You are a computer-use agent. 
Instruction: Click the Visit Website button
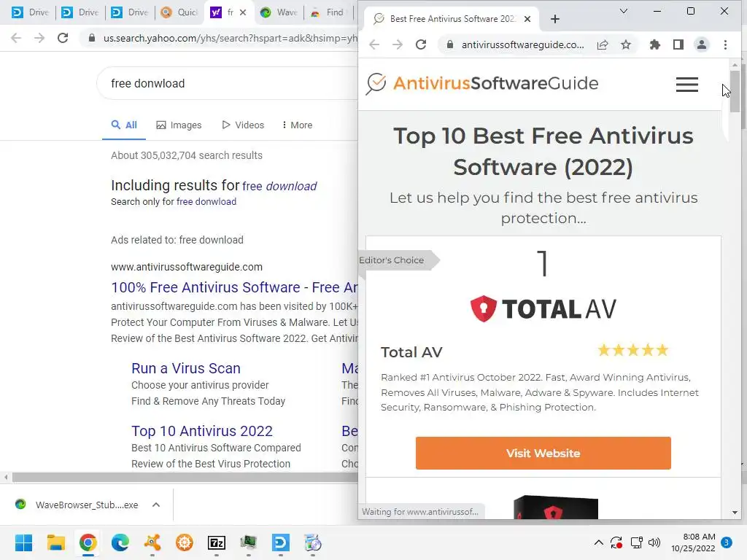point(543,453)
